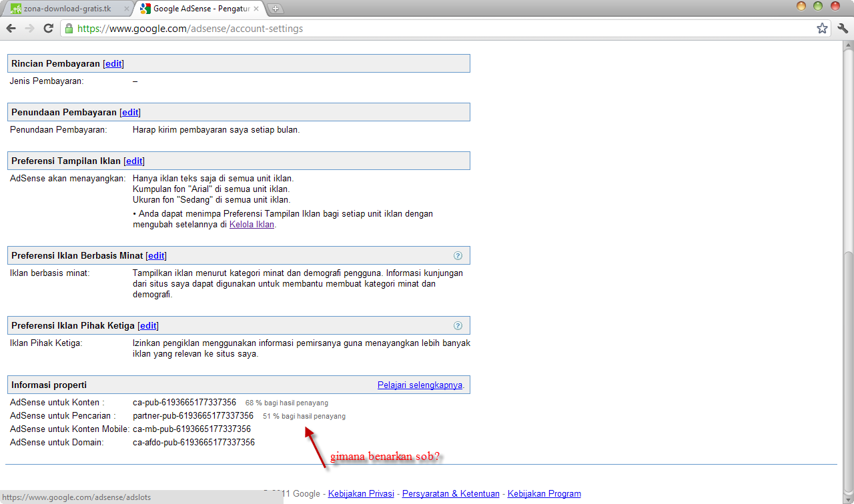
Task: Edit Penundaan Pembayaran settings
Action: 130,112
